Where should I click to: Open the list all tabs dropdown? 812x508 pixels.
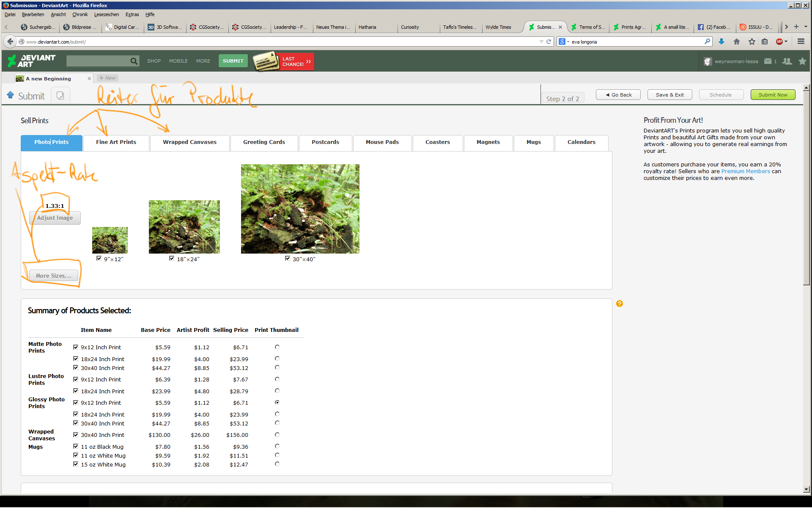pyautogui.click(x=806, y=27)
